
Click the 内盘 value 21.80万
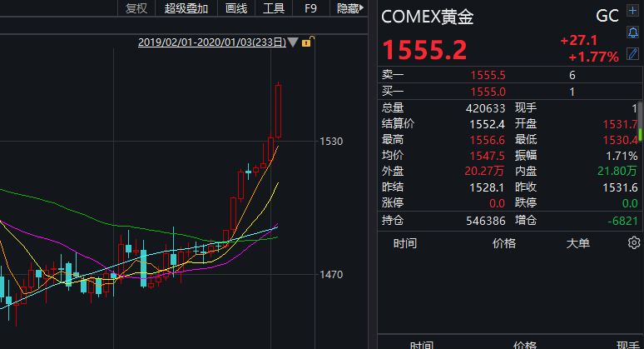click(x=617, y=171)
